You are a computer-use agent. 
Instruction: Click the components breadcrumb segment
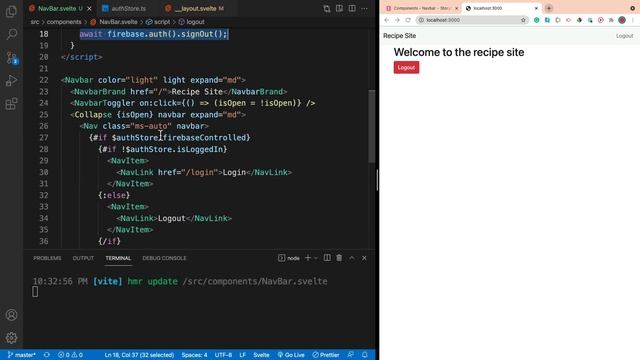pyautogui.click(x=64, y=22)
